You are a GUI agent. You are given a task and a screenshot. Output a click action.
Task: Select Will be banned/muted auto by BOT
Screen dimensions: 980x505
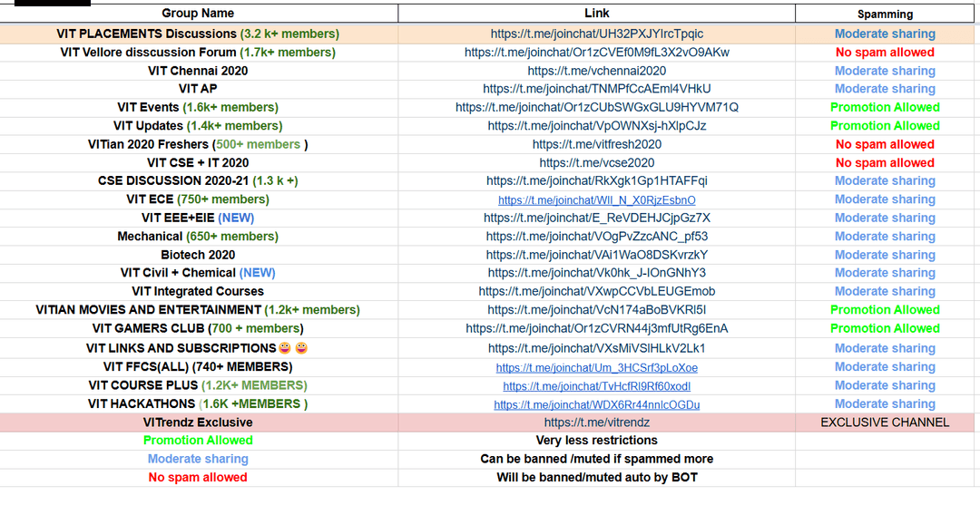tap(597, 478)
